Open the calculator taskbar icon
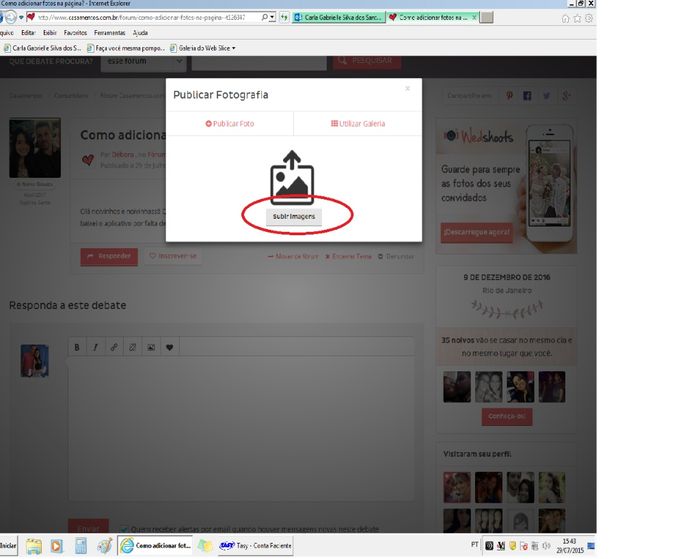 tap(81, 546)
